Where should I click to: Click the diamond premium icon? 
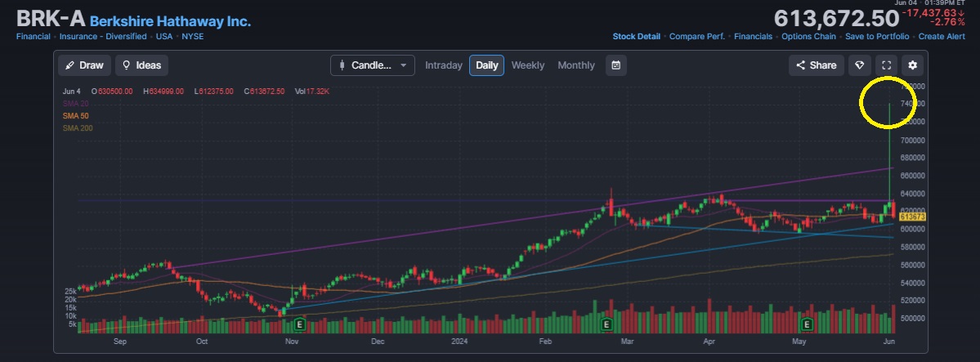point(860,65)
